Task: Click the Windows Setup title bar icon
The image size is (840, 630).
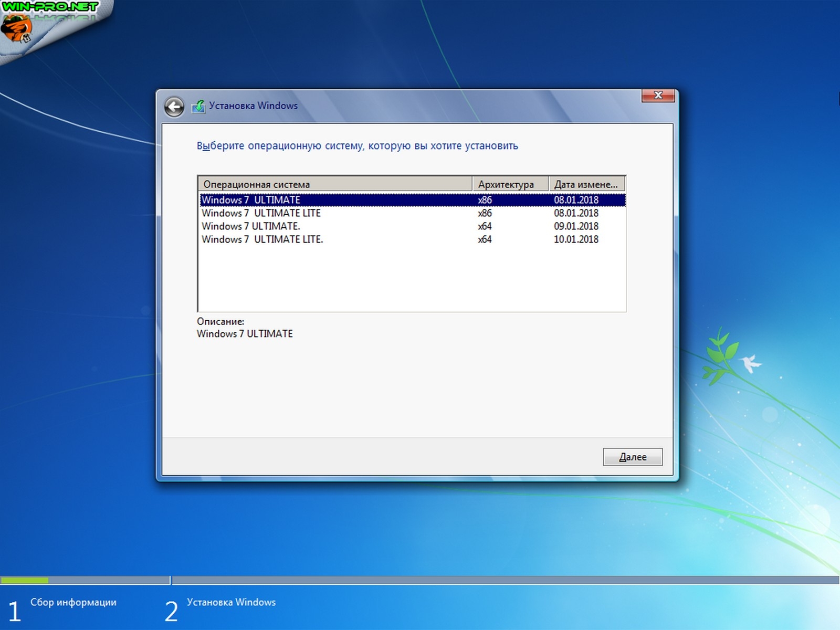Action: click(198, 106)
